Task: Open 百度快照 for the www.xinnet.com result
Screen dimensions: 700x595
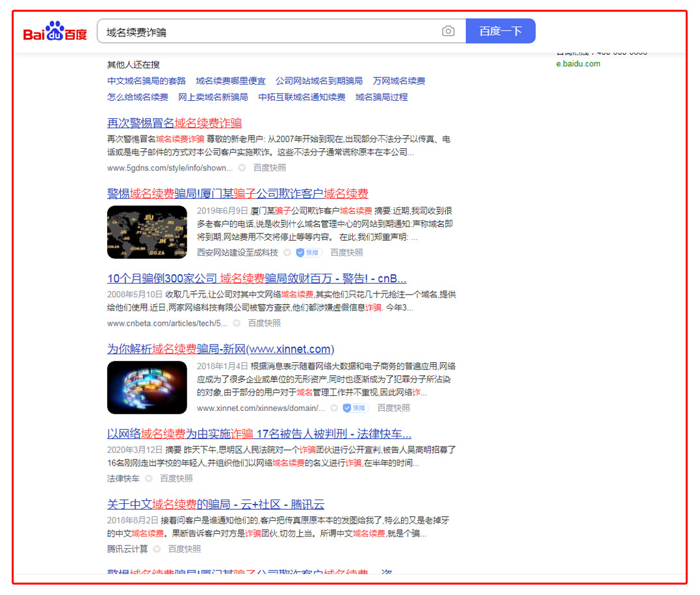Action: [x=393, y=408]
